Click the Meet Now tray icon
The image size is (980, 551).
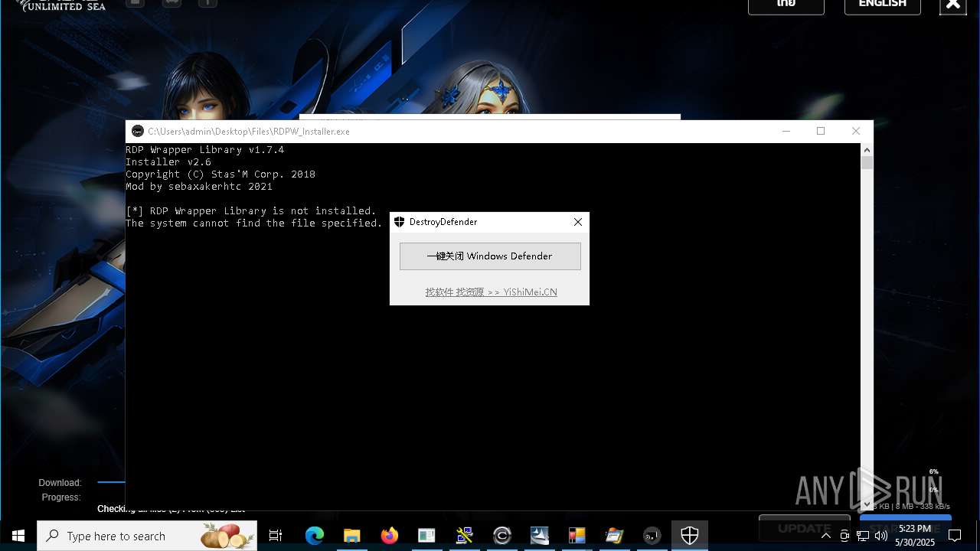(844, 536)
